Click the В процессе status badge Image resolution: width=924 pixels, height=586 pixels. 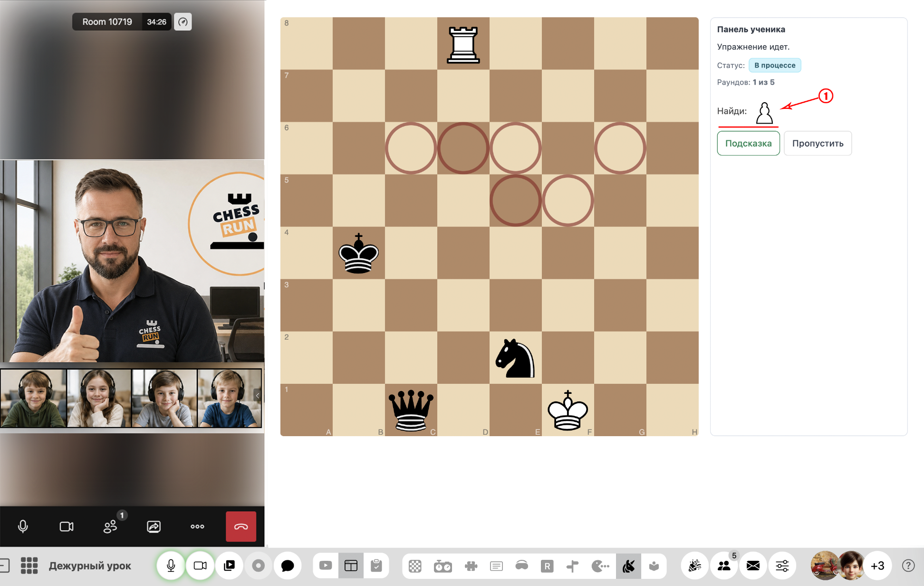(775, 65)
